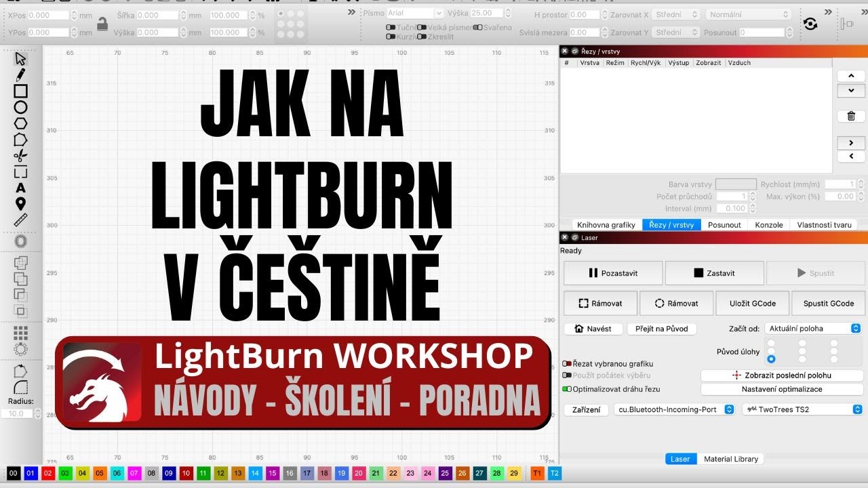Screen dimensions: 868x488
Task: Switch to the Material Library tab
Action: point(731,459)
